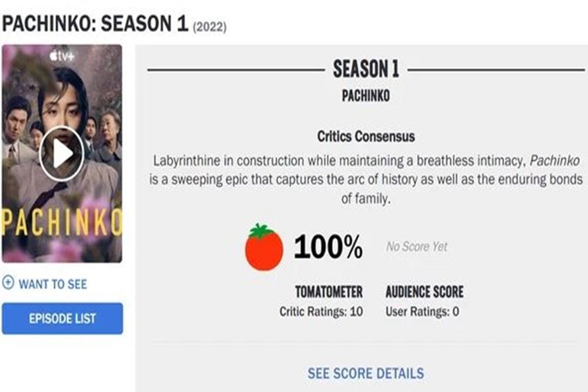588x392 pixels.
Task: Open the Episode List
Action: 62,319
